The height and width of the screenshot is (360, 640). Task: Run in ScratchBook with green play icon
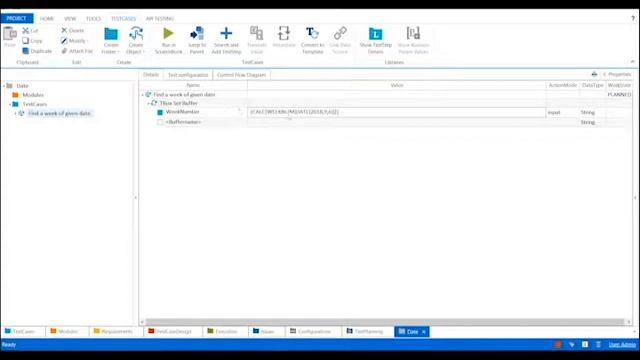(168, 33)
